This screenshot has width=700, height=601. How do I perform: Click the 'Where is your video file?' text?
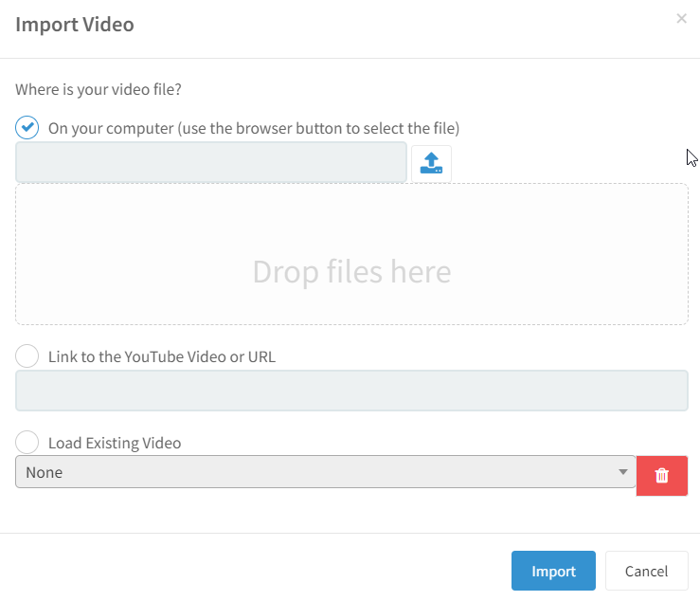point(99,89)
